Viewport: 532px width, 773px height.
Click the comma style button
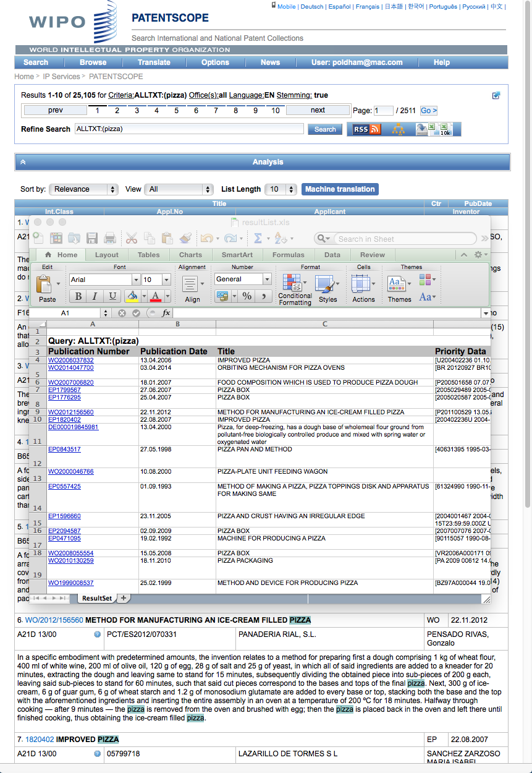coord(264,296)
